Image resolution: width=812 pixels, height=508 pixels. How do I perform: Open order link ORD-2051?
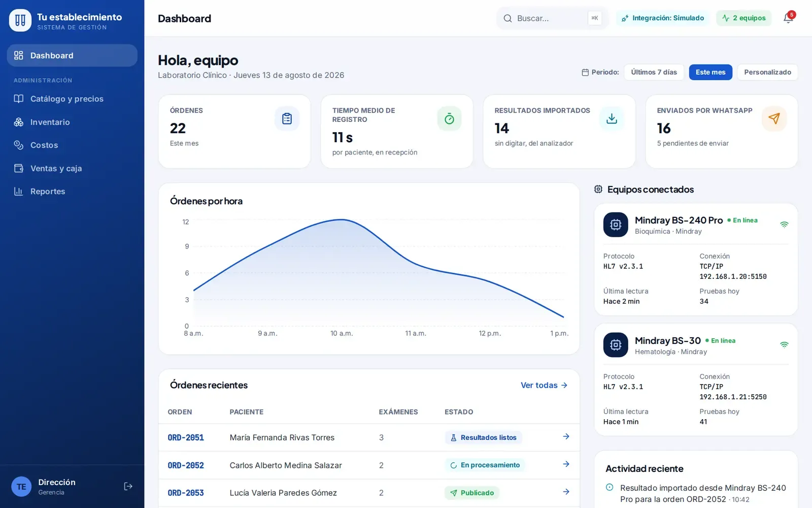pyautogui.click(x=186, y=437)
